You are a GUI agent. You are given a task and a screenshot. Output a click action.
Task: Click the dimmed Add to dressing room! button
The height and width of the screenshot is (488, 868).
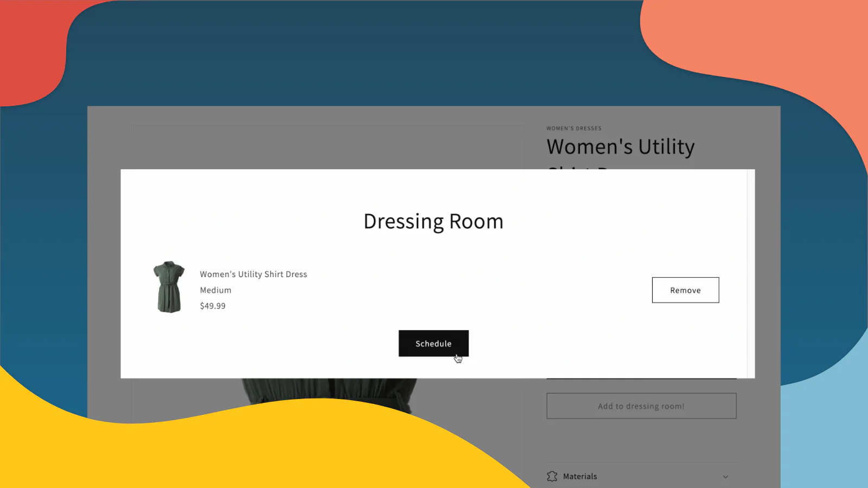[x=641, y=406]
